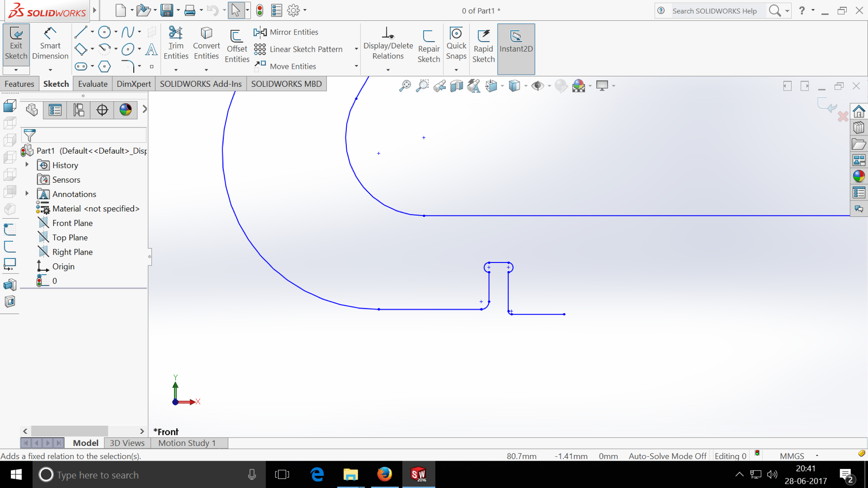Image resolution: width=868 pixels, height=488 pixels.
Task: Click Repair Sketch tool
Action: [x=429, y=46]
